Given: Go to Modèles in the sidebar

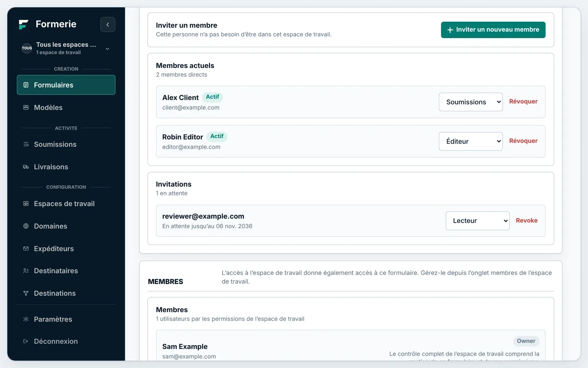Looking at the screenshot, I should coord(66,107).
